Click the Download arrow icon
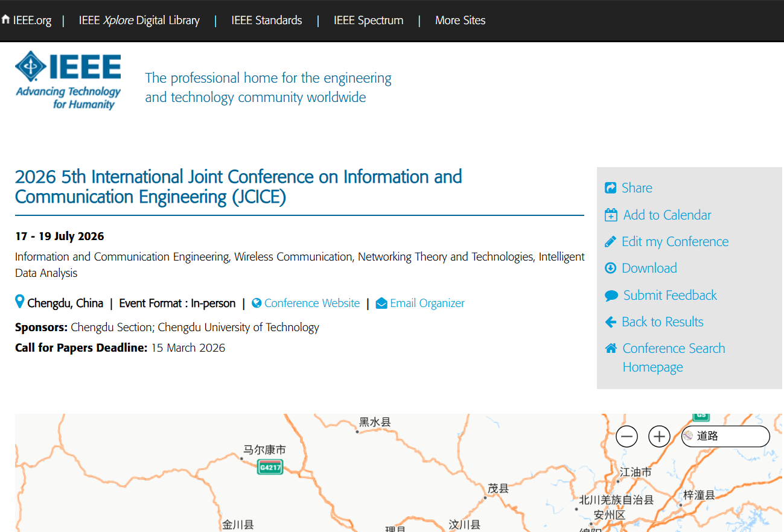The image size is (784, 532). [610, 268]
